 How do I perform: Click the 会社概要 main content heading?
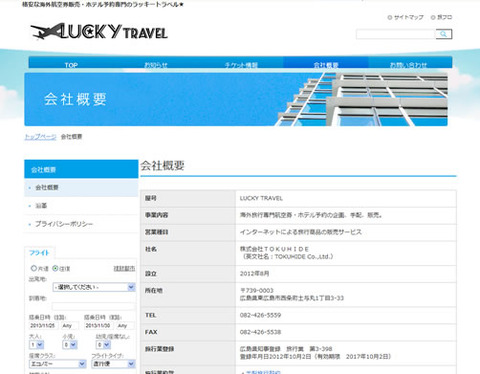coord(162,166)
